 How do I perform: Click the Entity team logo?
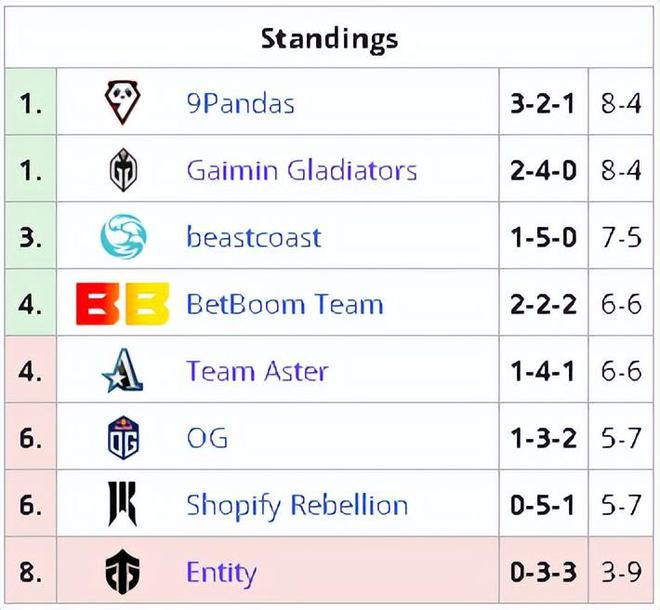point(122,572)
